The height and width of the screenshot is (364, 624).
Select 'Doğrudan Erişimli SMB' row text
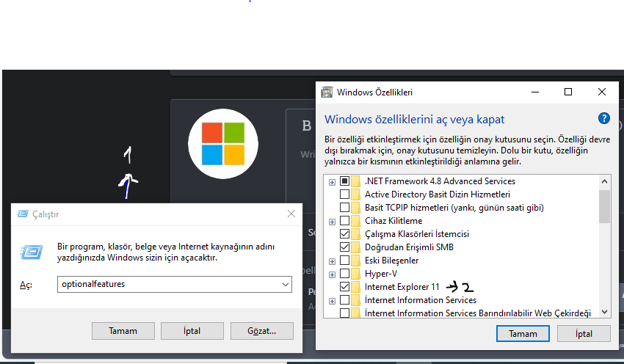click(x=409, y=247)
